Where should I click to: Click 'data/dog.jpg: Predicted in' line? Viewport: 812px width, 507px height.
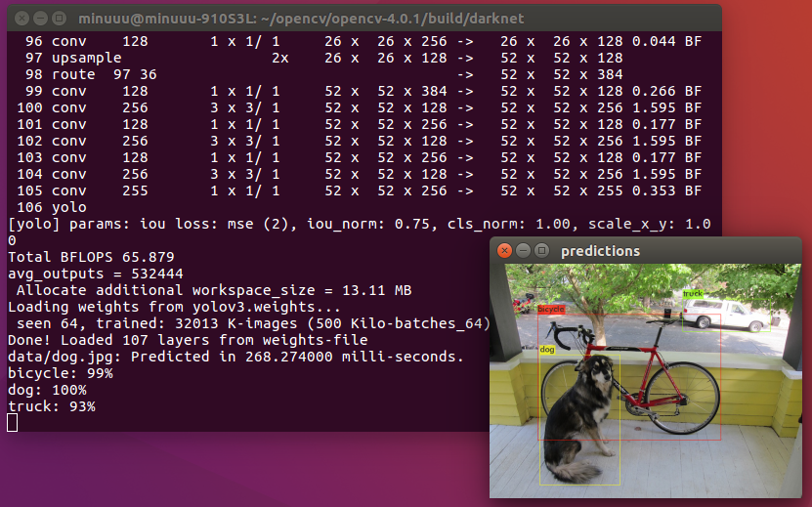coord(235,357)
